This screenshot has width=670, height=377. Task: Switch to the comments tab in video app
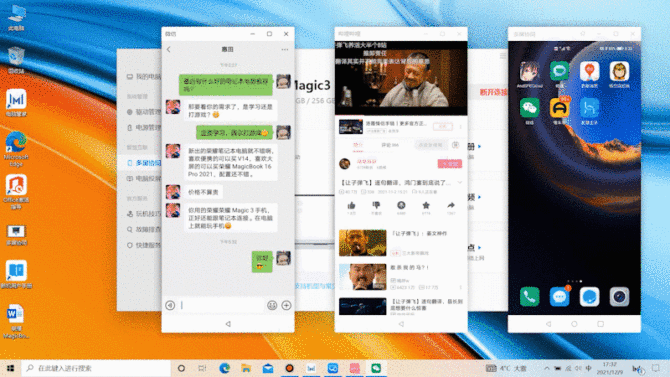pyautogui.click(x=390, y=145)
